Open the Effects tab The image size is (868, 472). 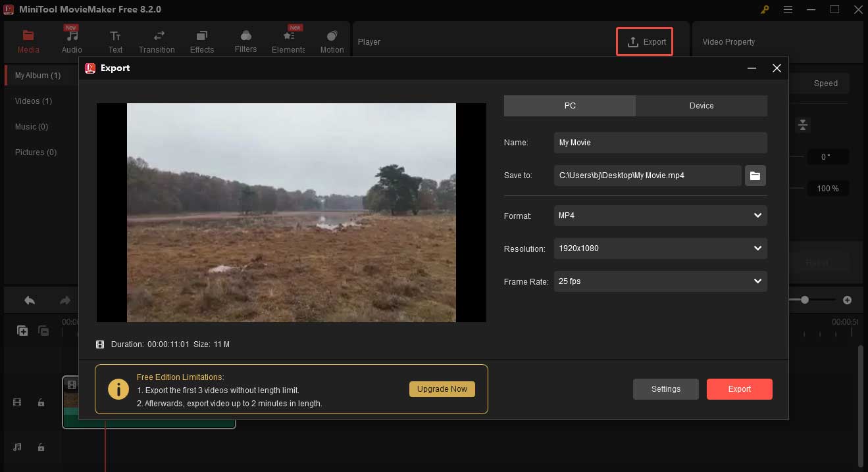202,41
